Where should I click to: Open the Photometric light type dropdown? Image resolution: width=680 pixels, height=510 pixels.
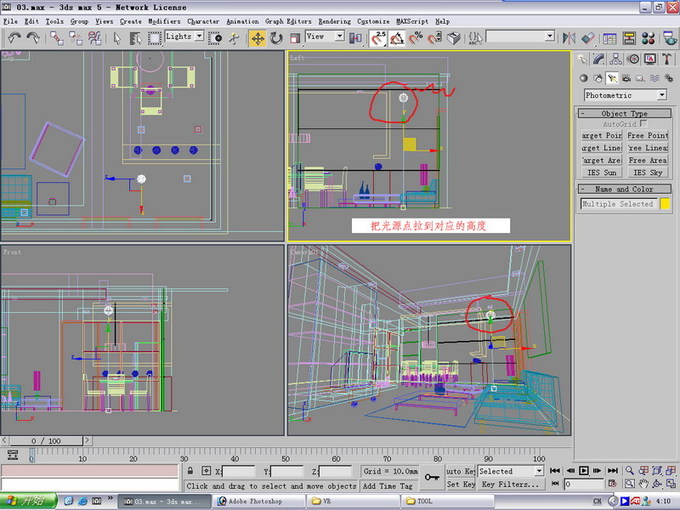(x=626, y=95)
